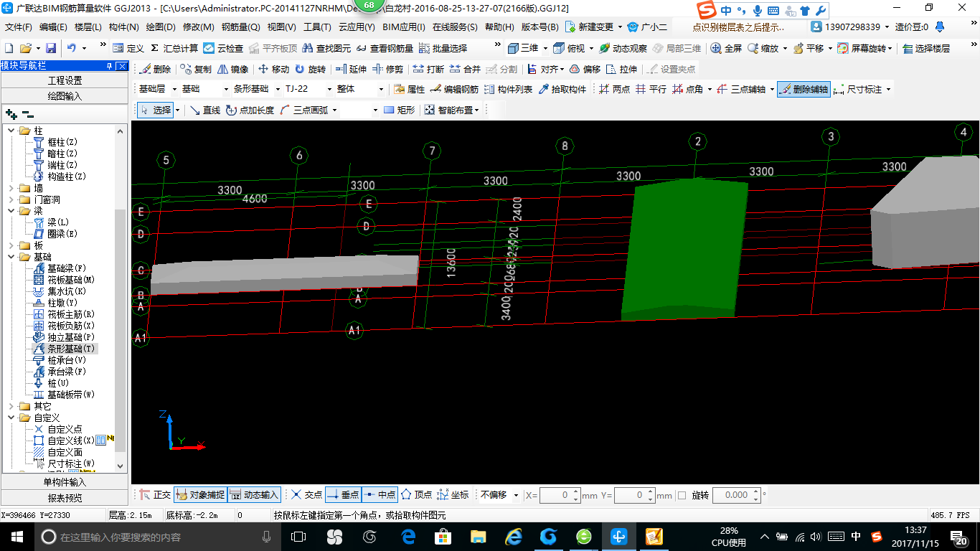Click the 工程设置 panel button

(65, 80)
